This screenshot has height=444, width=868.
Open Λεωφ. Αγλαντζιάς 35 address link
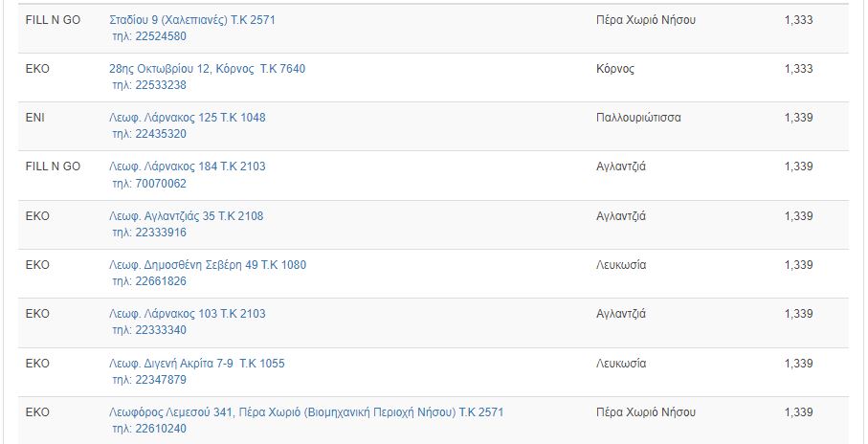point(186,216)
